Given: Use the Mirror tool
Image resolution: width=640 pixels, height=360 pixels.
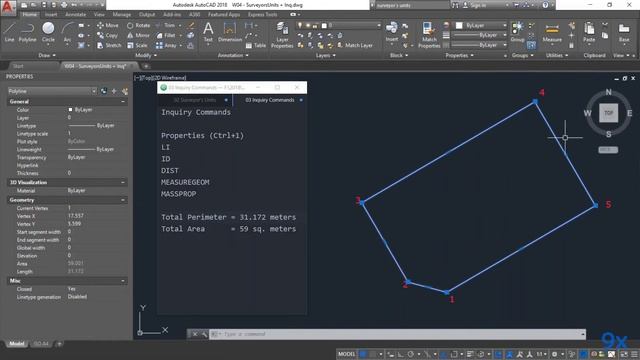Looking at the screenshot, I should tap(138, 36).
